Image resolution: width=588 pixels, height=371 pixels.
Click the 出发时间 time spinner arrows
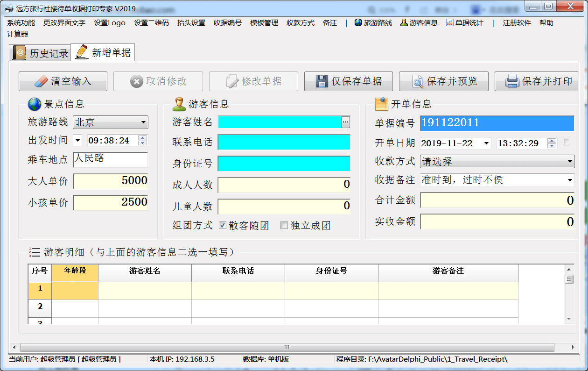pyautogui.click(x=143, y=140)
